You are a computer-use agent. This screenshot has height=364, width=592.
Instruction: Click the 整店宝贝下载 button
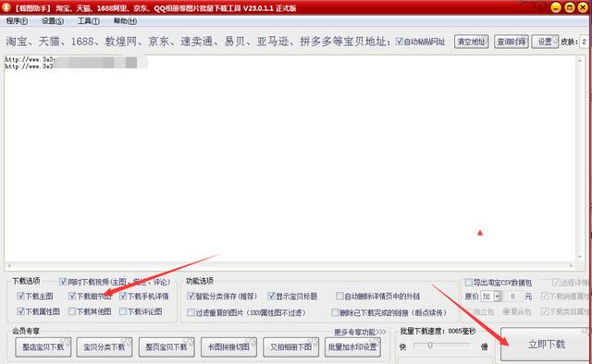pos(43,347)
